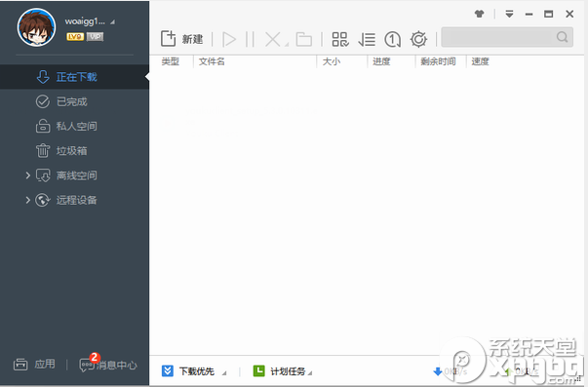Select Remote Devices (远程设备) item

75,200
